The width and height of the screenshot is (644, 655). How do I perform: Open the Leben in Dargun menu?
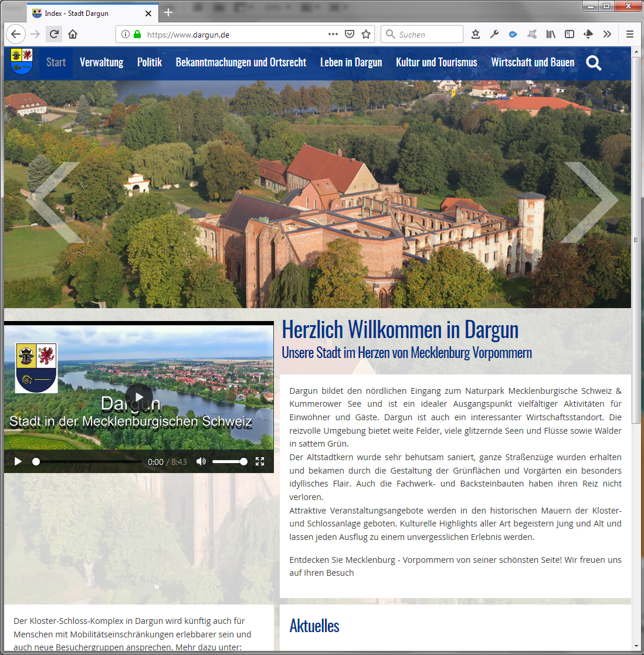tap(351, 63)
